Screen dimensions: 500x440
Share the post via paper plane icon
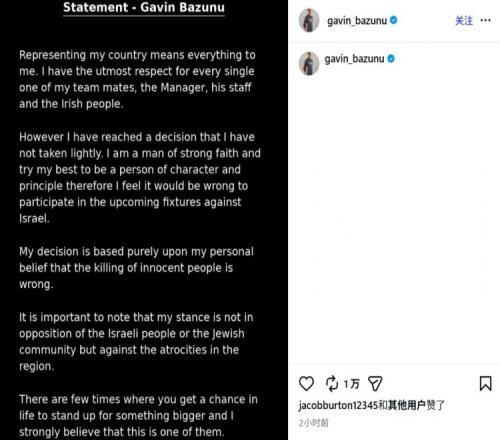click(x=375, y=384)
